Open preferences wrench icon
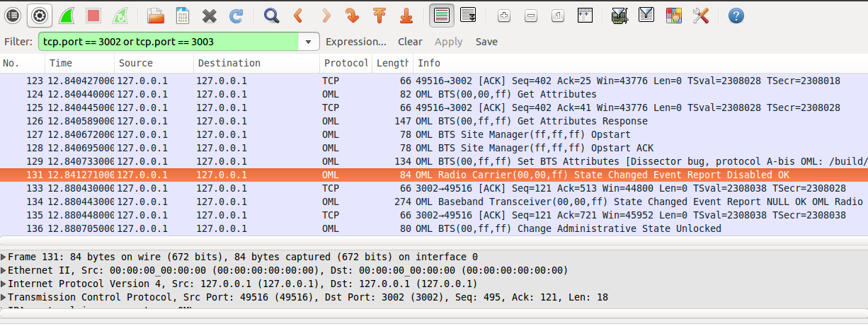The image size is (868, 326). [701, 15]
